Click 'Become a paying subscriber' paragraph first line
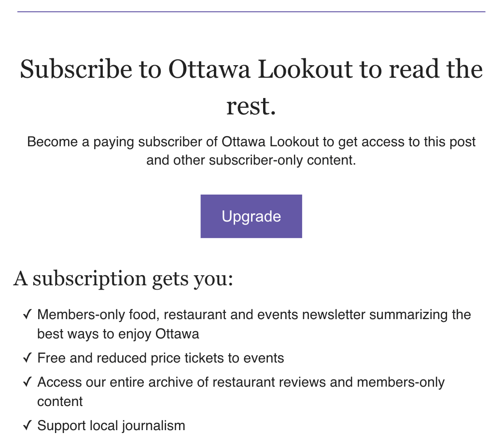 pos(251,142)
